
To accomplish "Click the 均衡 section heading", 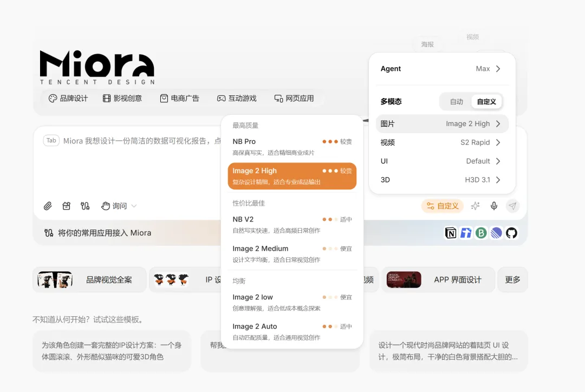I will point(239,281).
